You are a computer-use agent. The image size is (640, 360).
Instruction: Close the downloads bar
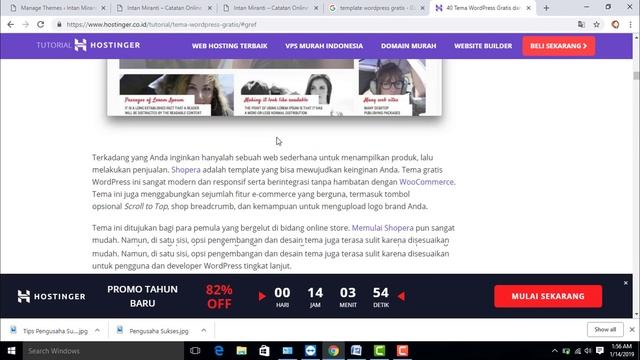coord(632,329)
